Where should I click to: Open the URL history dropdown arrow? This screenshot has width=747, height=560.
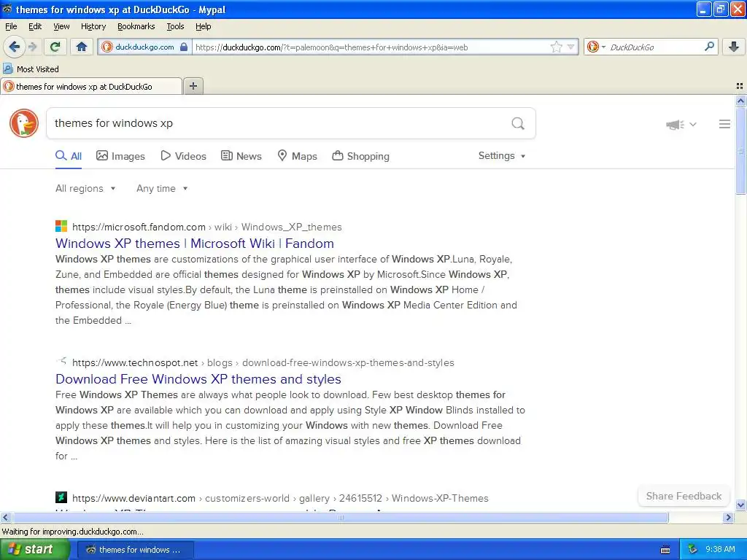click(x=570, y=47)
